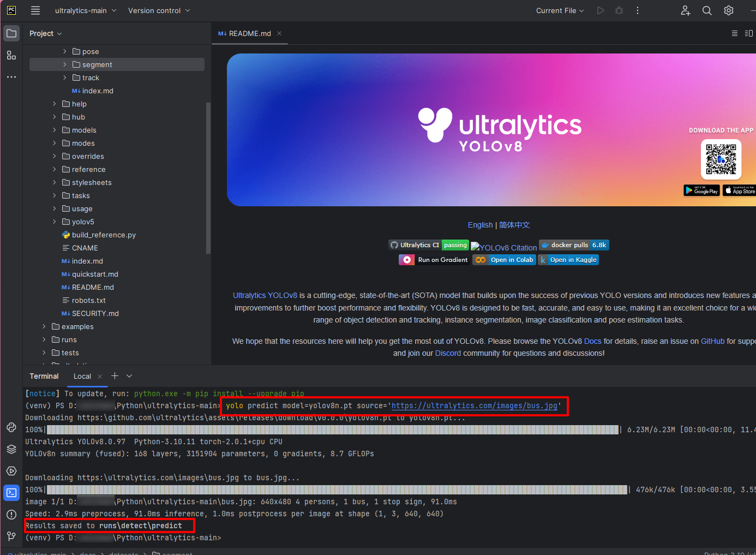This screenshot has height=555, width=756.
Task: Open the Project view dropdown
Action: 46,33
